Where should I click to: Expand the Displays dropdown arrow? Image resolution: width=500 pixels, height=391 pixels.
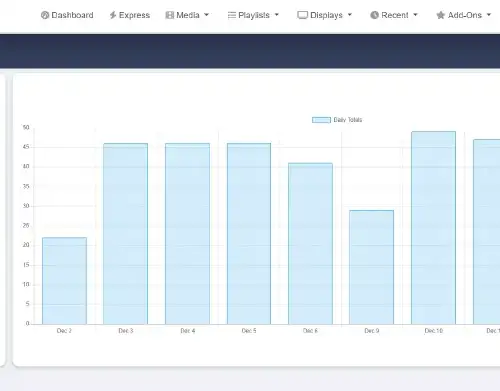click(x=350, y=15)
